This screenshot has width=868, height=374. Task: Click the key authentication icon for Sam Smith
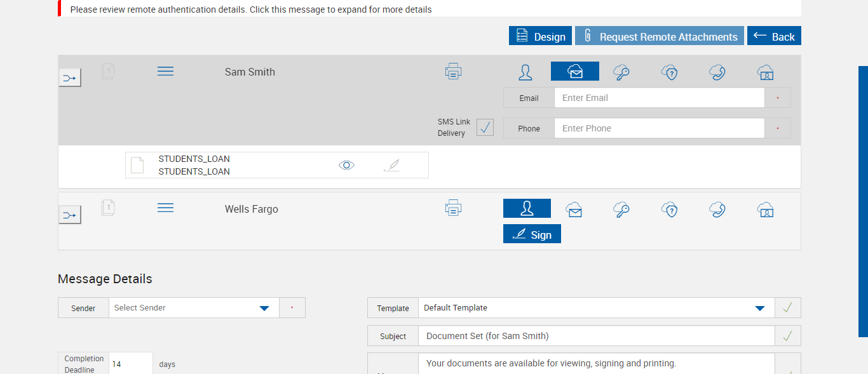click(x=621, y=72)
